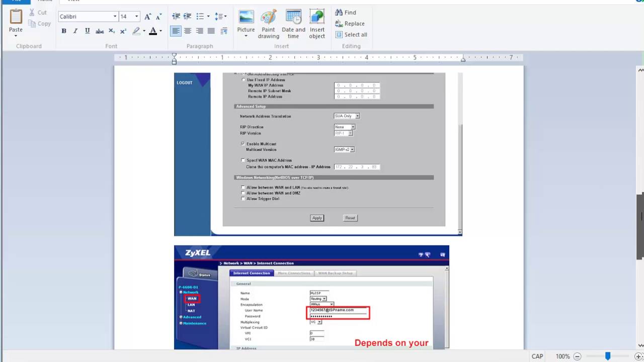Click the More Connections tab
This screenshot has width=644, height=362.
coord(294,273)
